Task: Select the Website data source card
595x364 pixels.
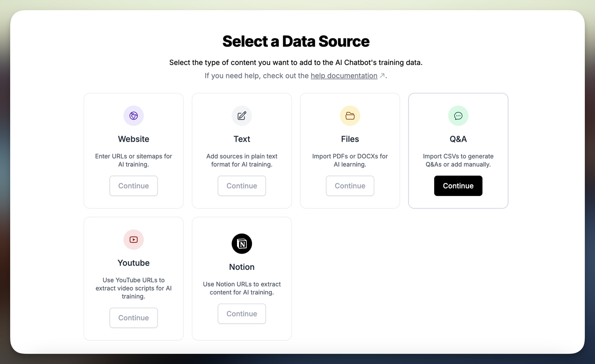Action: [x=133, y=150]
